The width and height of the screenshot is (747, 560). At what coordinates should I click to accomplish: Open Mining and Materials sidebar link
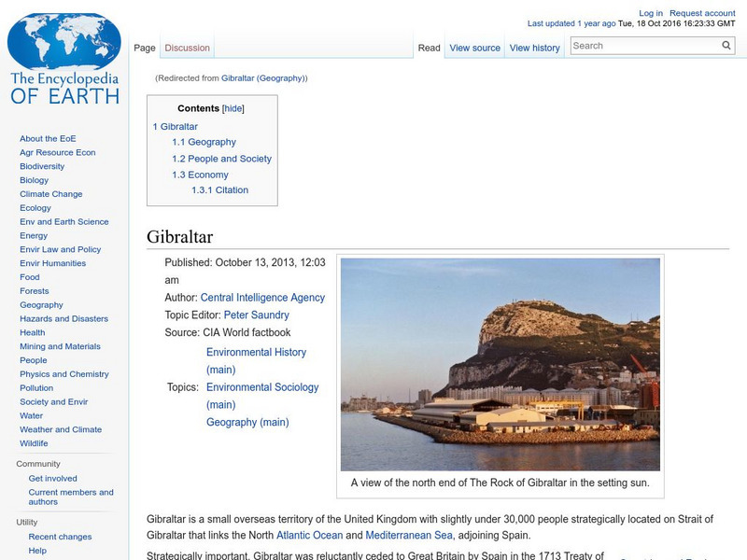[60, 346]
